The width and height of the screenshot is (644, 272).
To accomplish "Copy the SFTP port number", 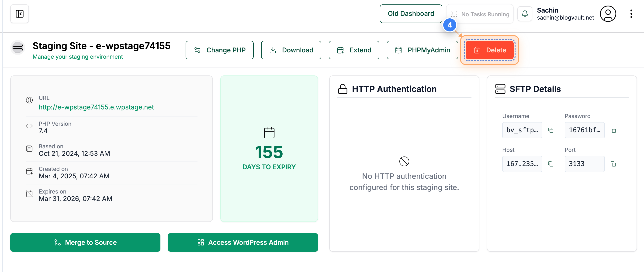I will (613, 164).
